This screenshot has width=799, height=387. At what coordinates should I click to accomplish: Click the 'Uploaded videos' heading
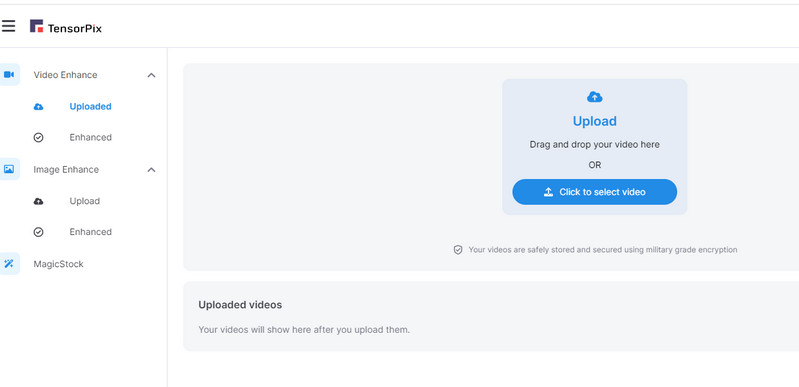point(240,305)
